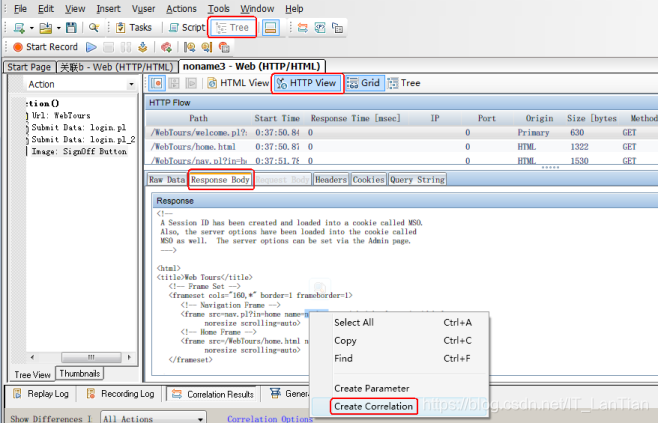This screenshot has height=423, width=658.
Task: Open the Tools menu
Action: tap(219, 9)
